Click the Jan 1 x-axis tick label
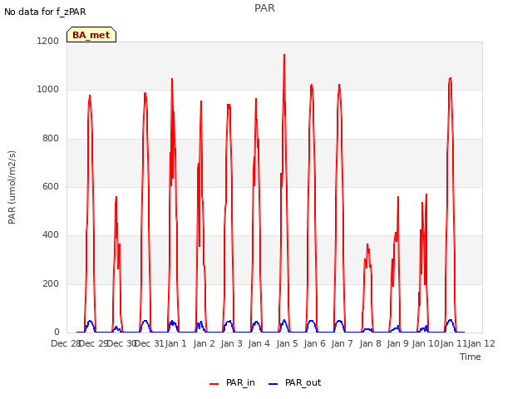 coord(176,343)
